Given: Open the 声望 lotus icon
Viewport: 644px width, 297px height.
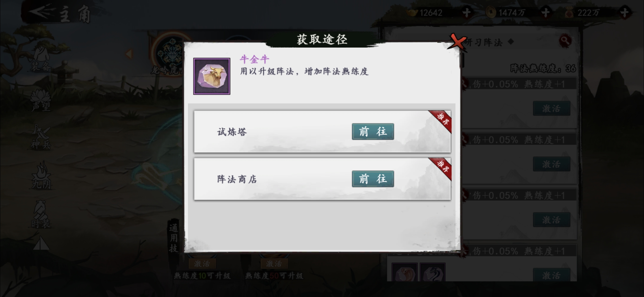Looking at the screenshot, I should 41,100.
